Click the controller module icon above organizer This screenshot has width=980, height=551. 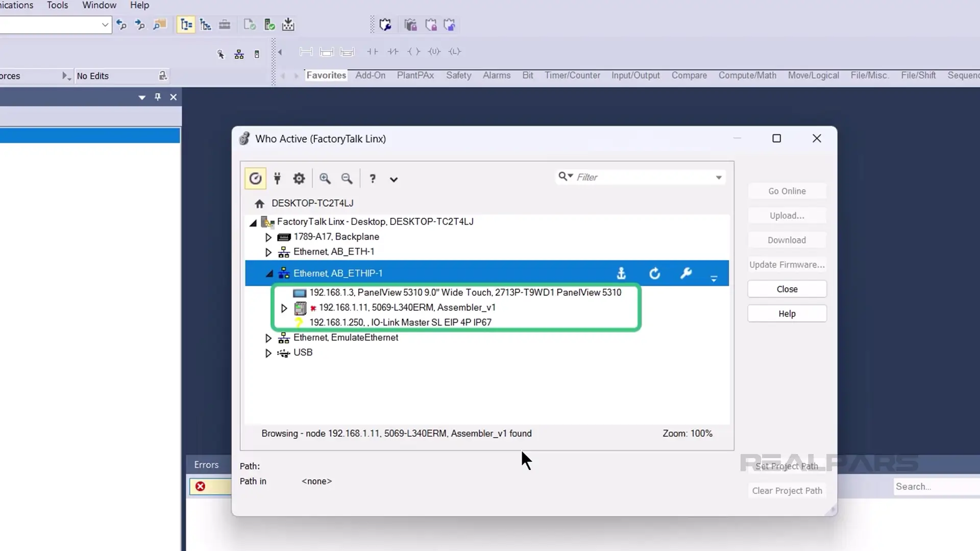pyautogui.click(x=257, y=54)
